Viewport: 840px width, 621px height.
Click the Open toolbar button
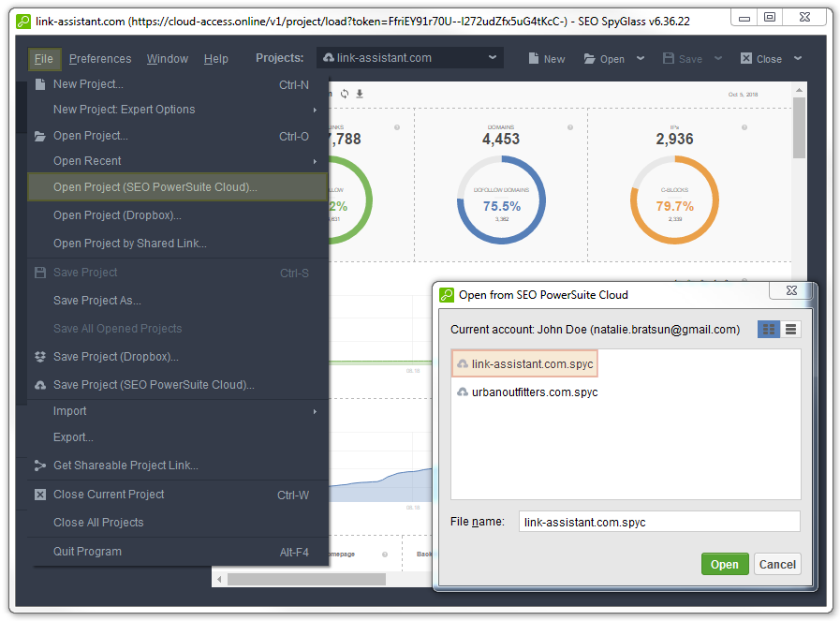tap(604, 59)
